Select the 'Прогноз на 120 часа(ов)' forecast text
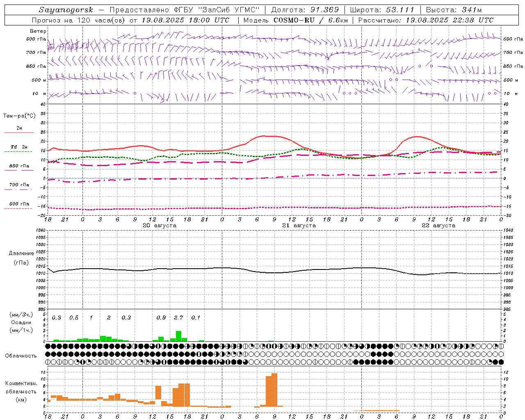Screen dimensions: 525x420 tap(79, 20)
